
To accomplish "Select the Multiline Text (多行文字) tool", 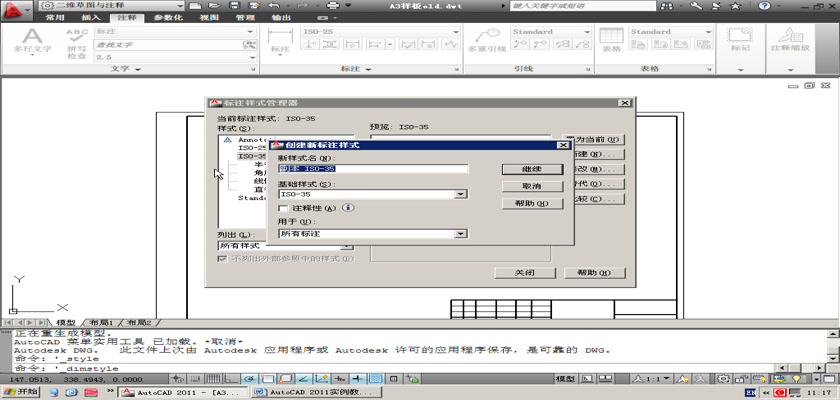I will click(32, 41).
